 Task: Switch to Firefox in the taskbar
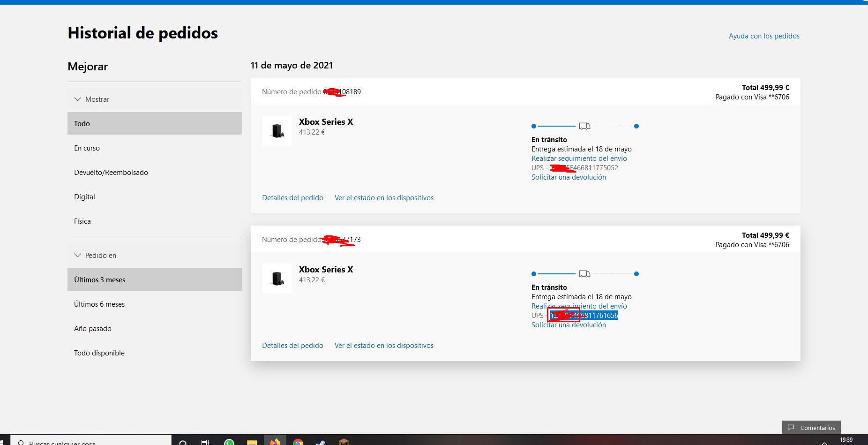click(275, 442)
